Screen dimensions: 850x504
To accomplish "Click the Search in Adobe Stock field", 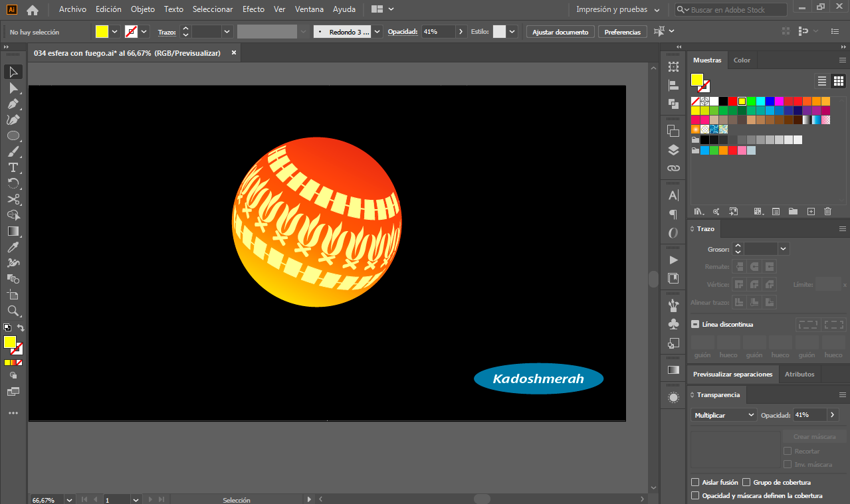I will coord(731,10).
